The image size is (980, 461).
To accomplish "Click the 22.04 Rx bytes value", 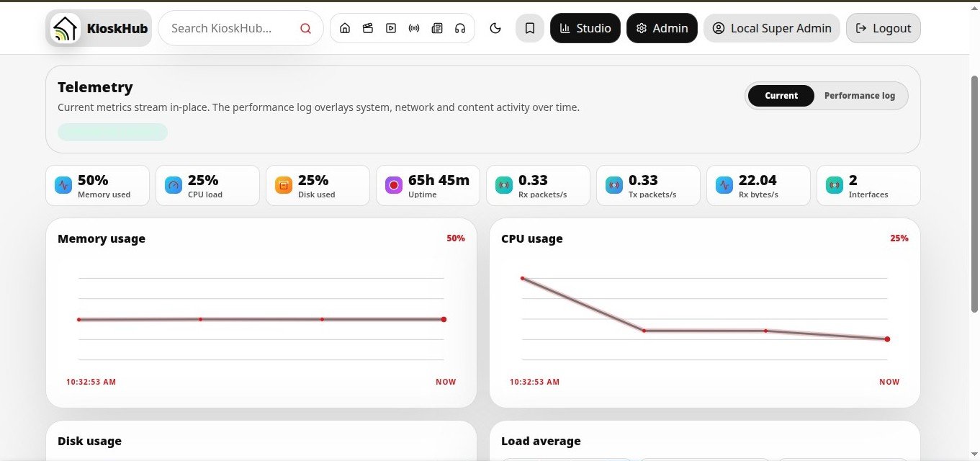I will (x=758, y=180).
